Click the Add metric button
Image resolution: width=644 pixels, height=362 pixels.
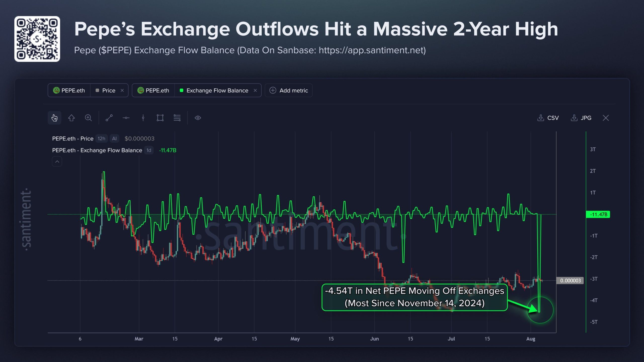[x=289, y=90]
